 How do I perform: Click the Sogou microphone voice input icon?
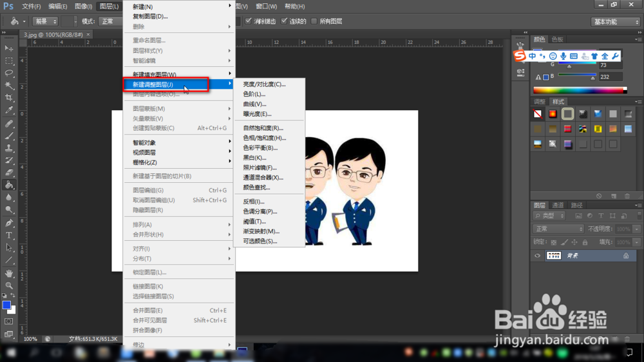[563, 56]
